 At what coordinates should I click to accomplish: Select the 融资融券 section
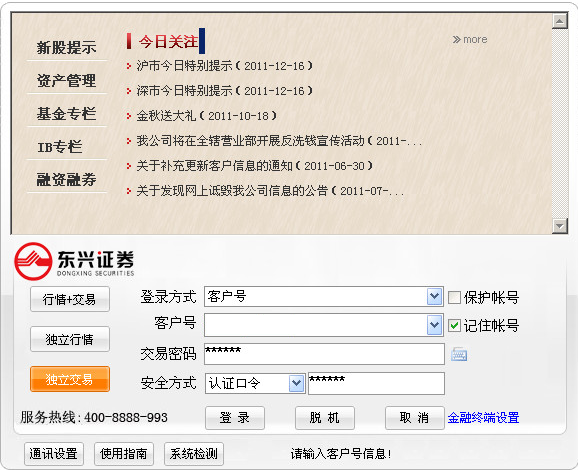click(66, 179)
